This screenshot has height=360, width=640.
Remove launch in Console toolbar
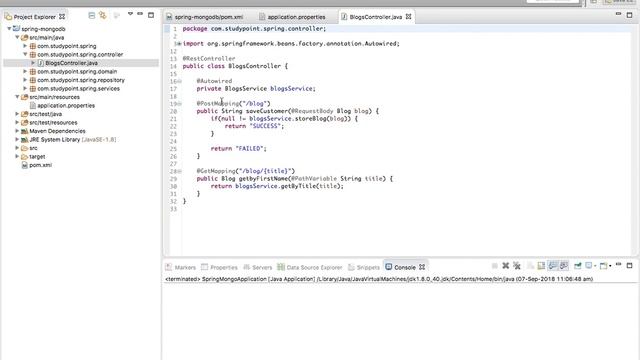point(506,266)
